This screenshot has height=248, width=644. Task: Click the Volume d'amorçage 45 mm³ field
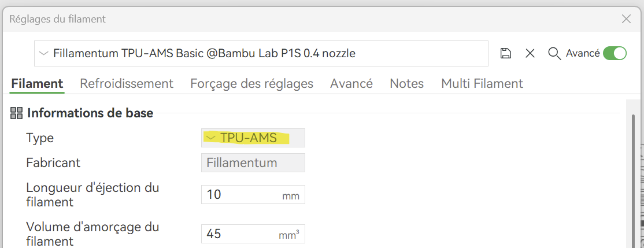(x=253, y=234)
